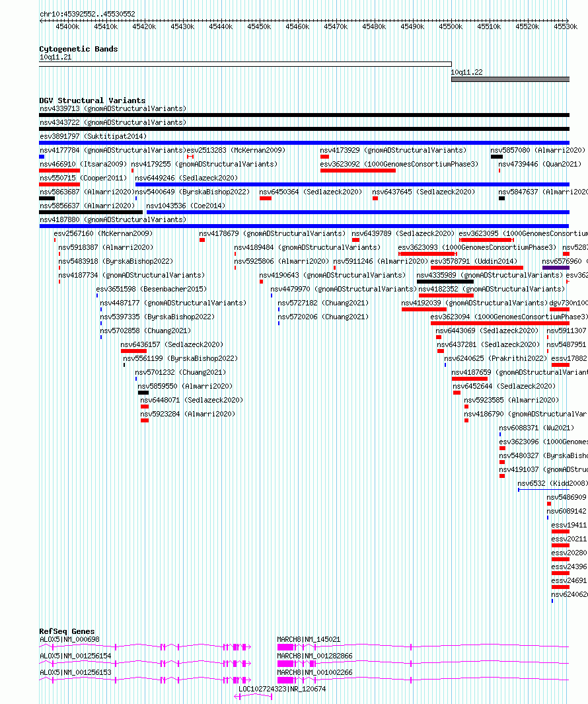Click the blue bar under esv3891797
This screenshot has height=704, width=588.
(305, 143)
